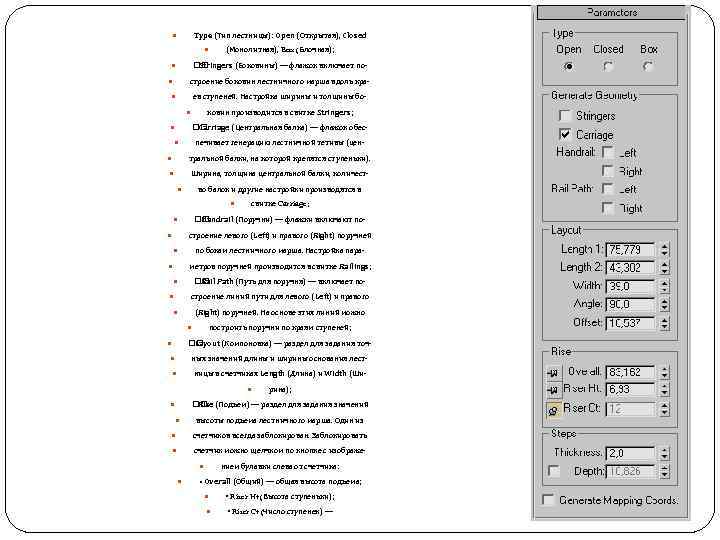Select the Closed stair type
Viewport: 720px width, 540px height.
coord(608,66)
